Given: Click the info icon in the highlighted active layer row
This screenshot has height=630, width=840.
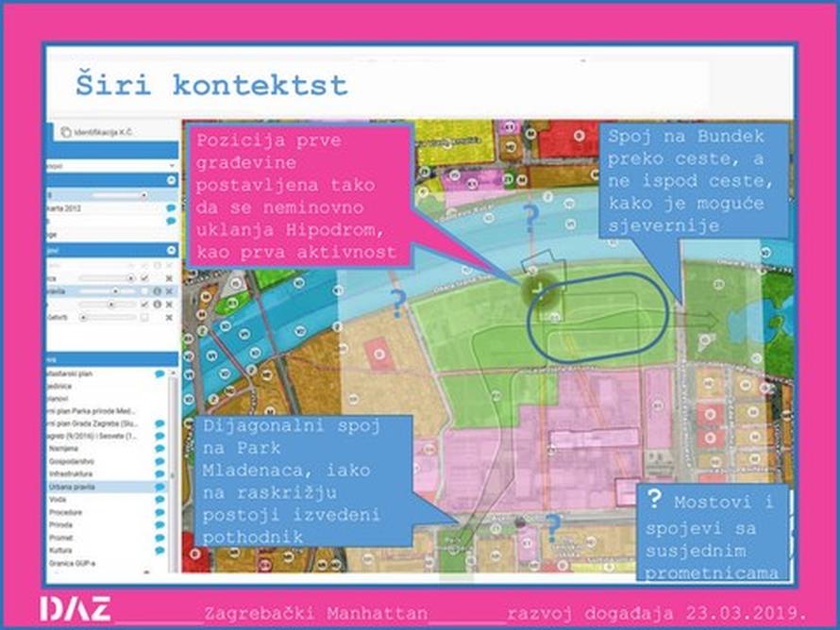Looking at the screenshot, I should (158, 291).
